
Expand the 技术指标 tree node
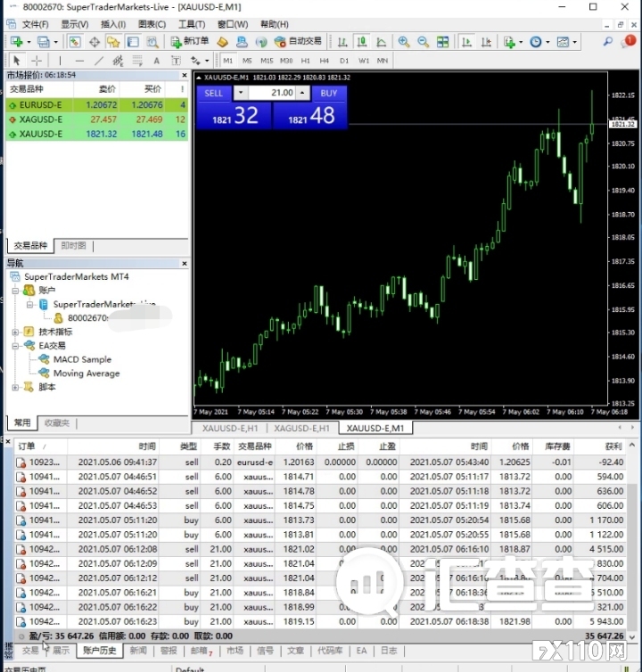(x=15, y=332)
